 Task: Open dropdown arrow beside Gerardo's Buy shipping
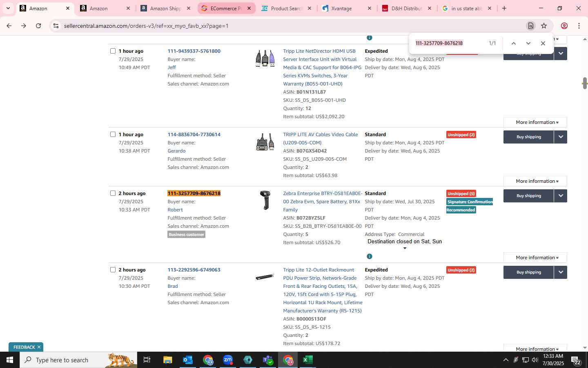pos(561,137)
